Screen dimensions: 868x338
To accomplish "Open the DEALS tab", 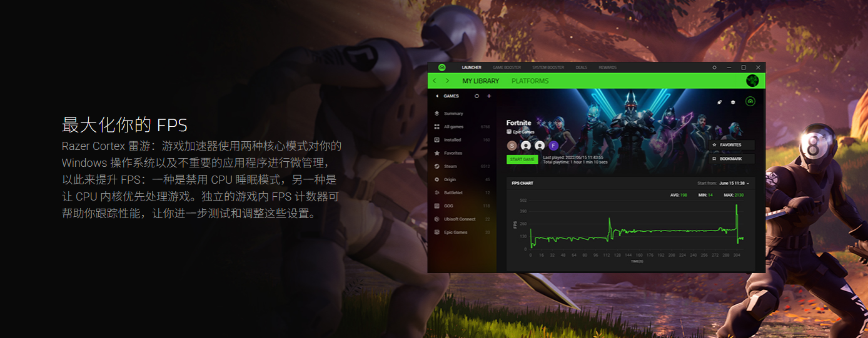I will pos(582,67).
